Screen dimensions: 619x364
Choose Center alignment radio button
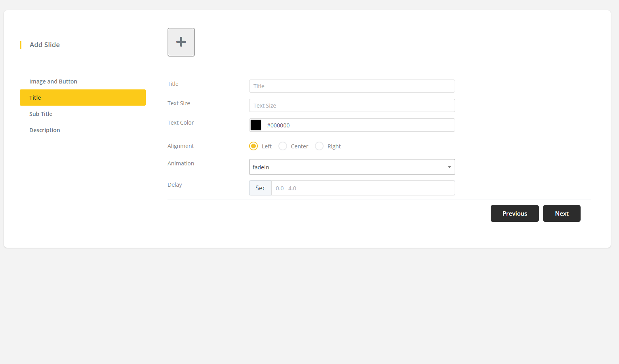(x=283, y=146)
